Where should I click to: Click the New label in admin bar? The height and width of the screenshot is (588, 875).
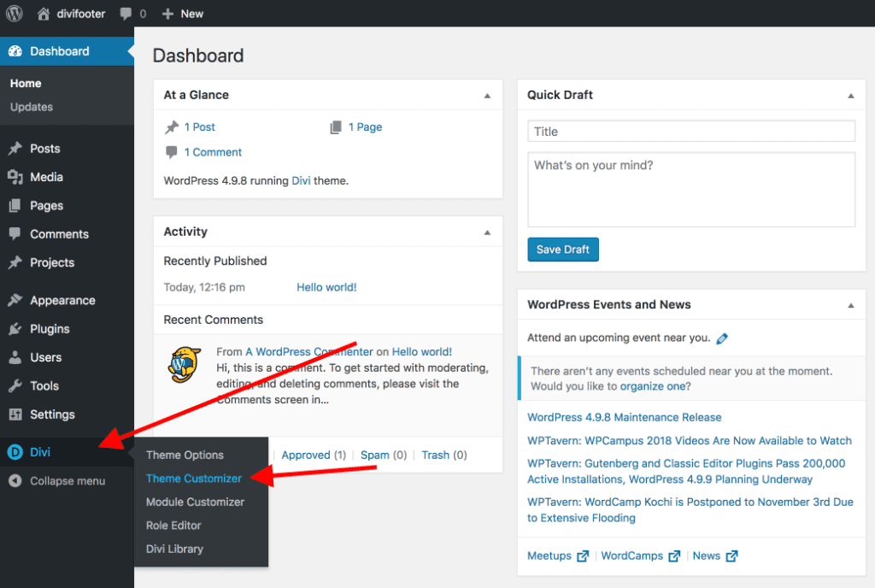191,14
